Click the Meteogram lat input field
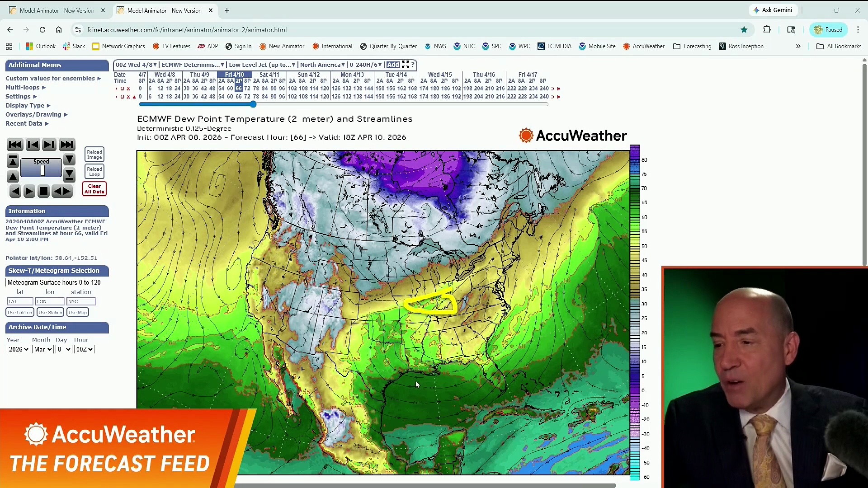868x488 pixels. tap(20, 301)
